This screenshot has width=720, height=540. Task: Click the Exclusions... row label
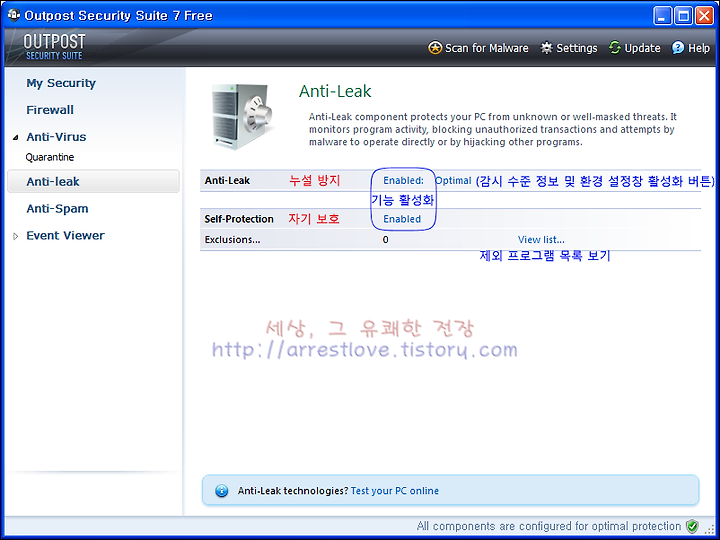point(232,240)
